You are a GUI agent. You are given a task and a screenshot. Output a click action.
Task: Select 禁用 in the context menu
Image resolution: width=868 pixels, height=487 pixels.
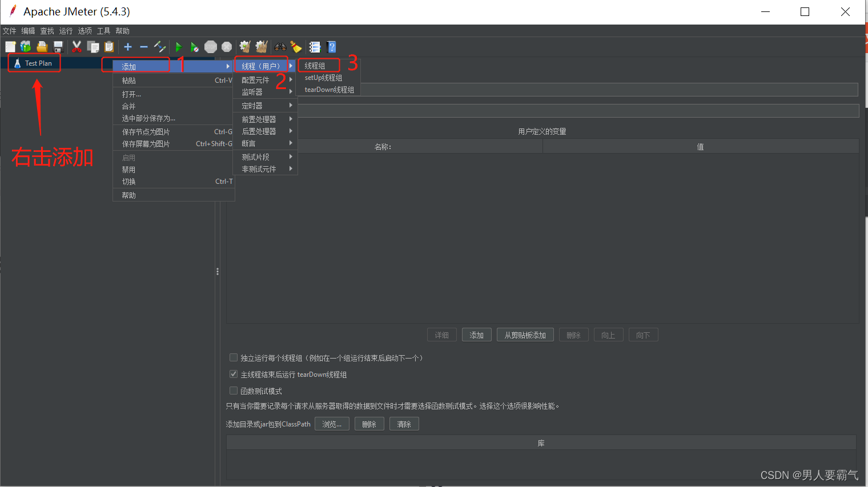[x=174, y=170]
